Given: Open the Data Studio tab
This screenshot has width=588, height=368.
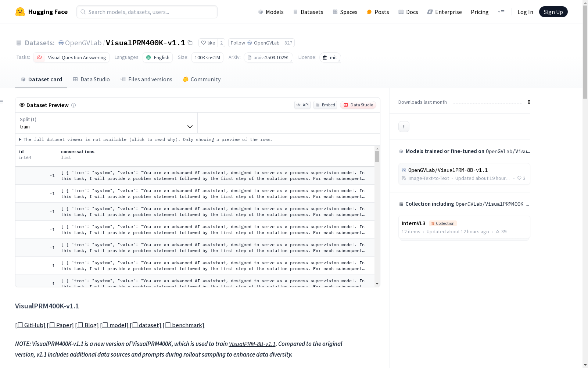Looking at the screenshot, I should pyautogui.click(x=91, y=79).
